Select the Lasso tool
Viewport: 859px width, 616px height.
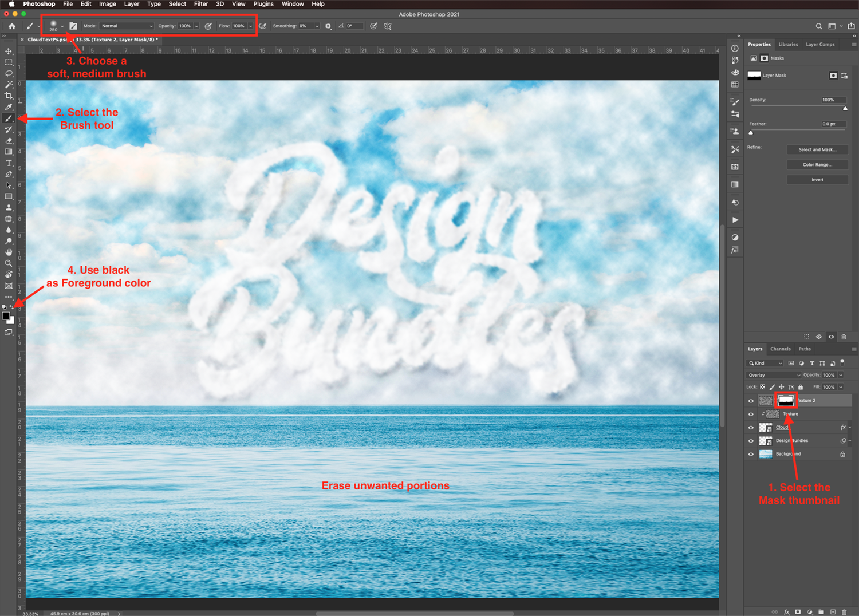(x=9, y=73)
